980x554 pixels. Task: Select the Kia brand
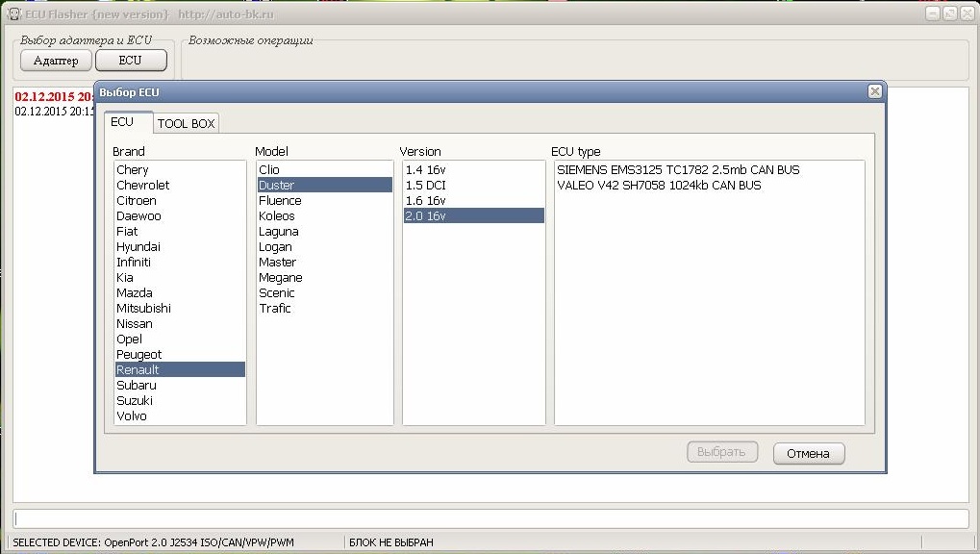180,278
